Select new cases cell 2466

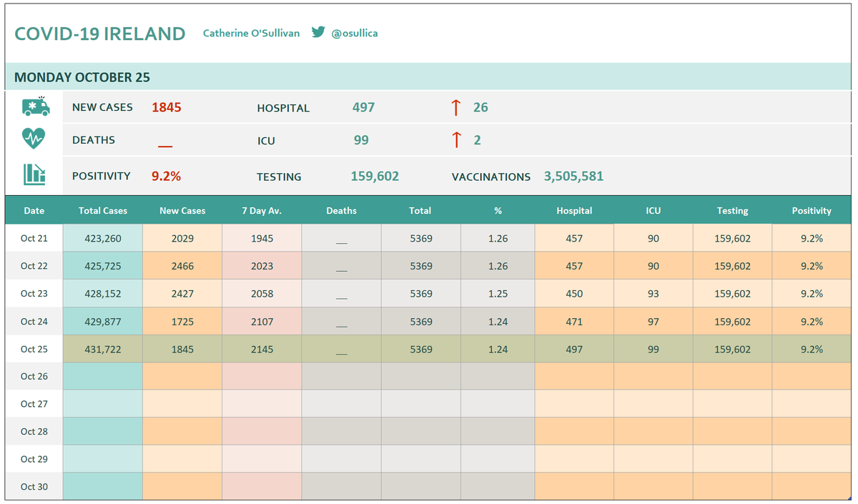coord(182,266)
